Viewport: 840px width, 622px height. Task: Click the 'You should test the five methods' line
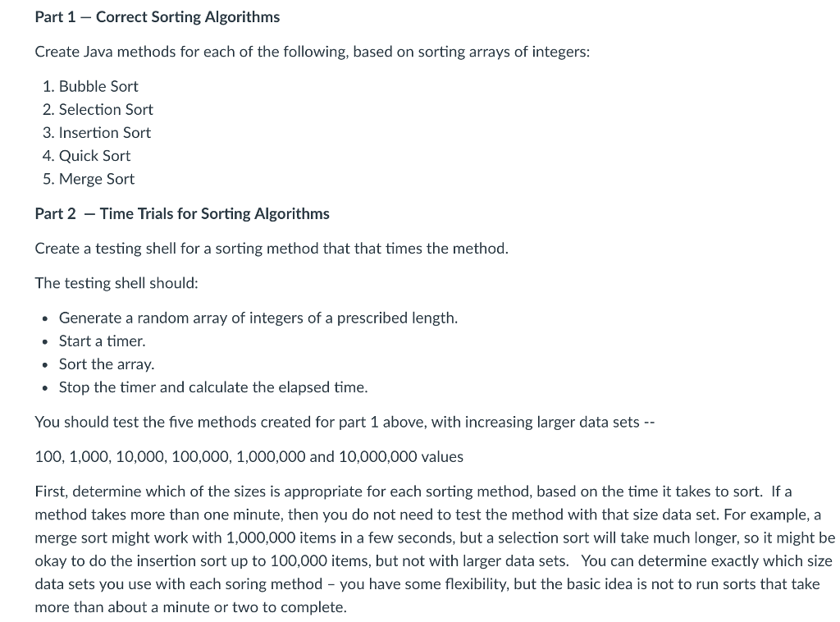pos(344,422)
